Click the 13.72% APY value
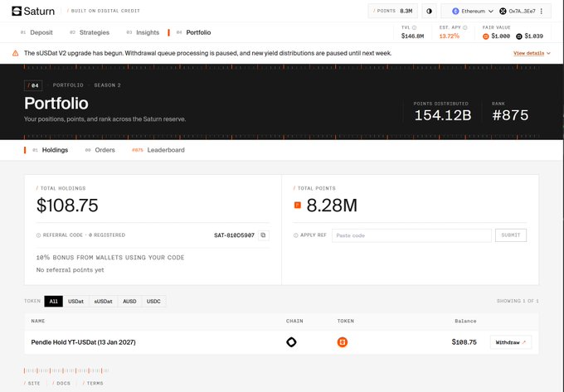The height and width of the screenshot is (392, 564). tap(450, 36)
